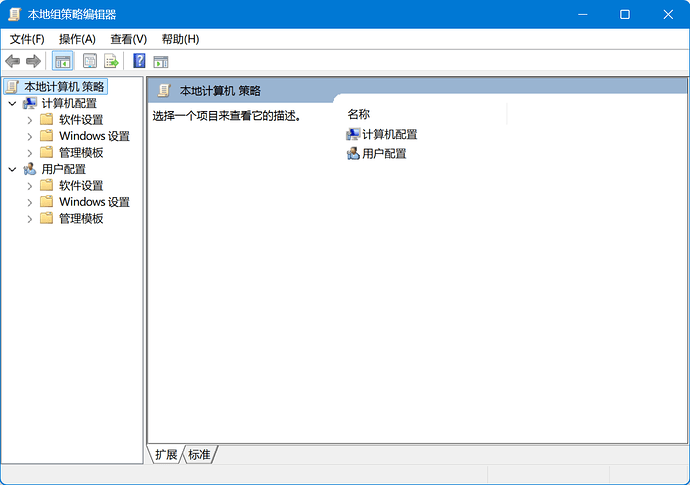The height and width of the screenshot is (485, 690).
Task: Expand Windows 设置 under 用户配置
Action: tap(29, 202)
